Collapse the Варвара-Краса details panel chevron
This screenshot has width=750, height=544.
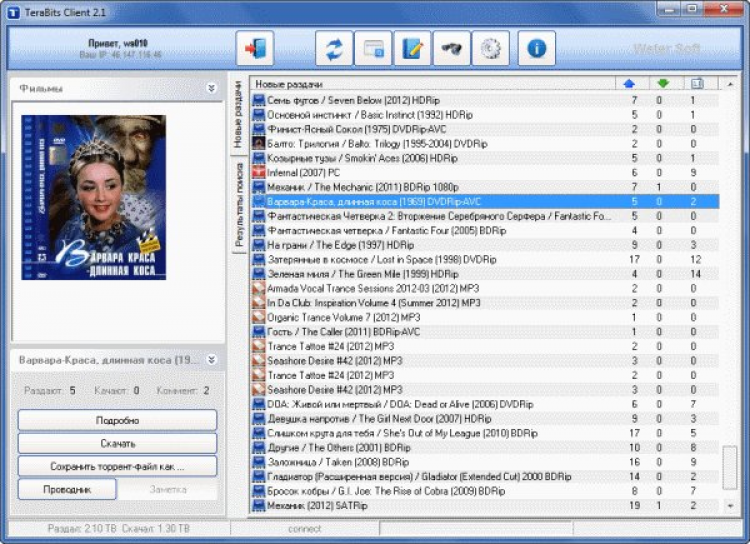(x=211, y=359)
